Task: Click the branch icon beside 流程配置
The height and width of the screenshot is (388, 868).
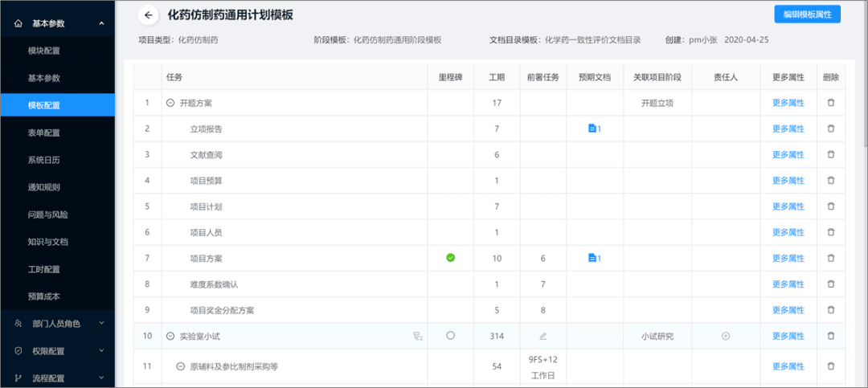Action: tap(18, 378)
